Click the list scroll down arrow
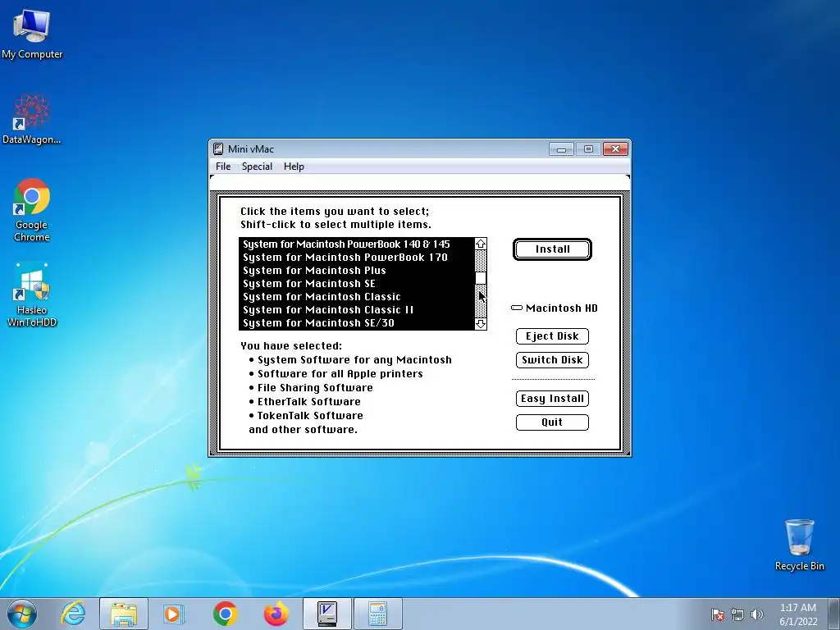 click(481, 323)
